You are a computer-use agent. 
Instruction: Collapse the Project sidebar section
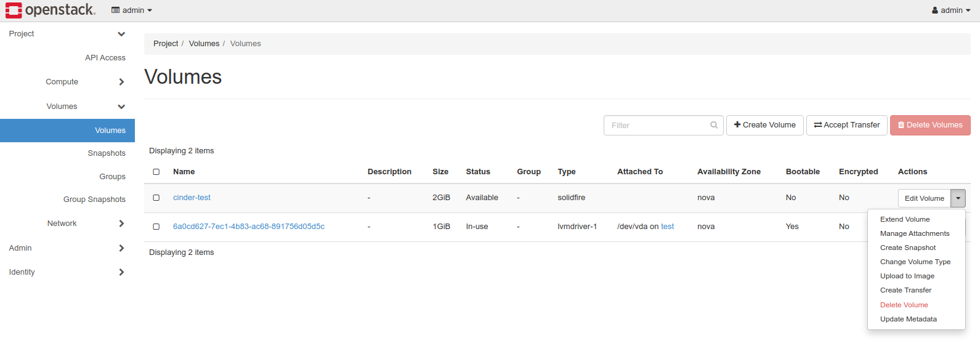tap(67, 34)
